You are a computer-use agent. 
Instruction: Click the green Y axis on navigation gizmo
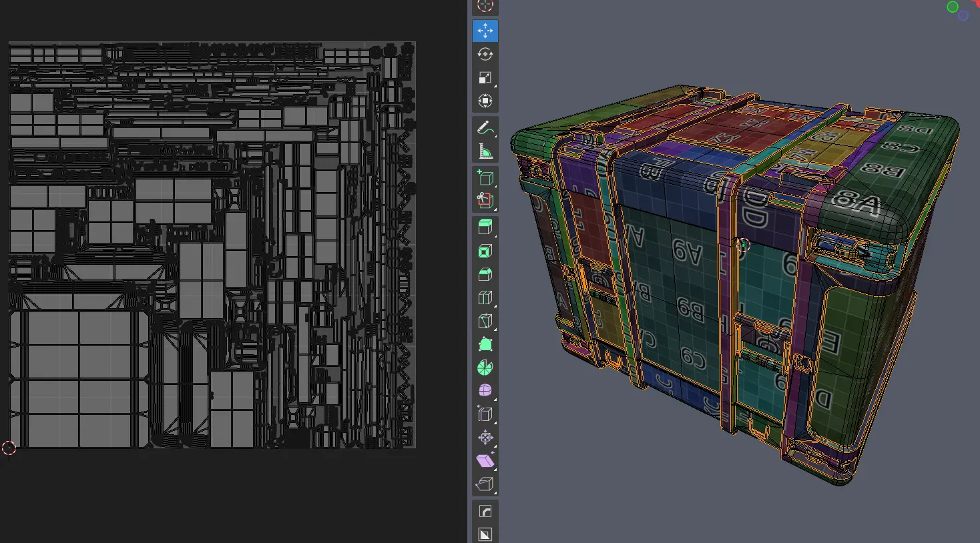click(953, 7)
